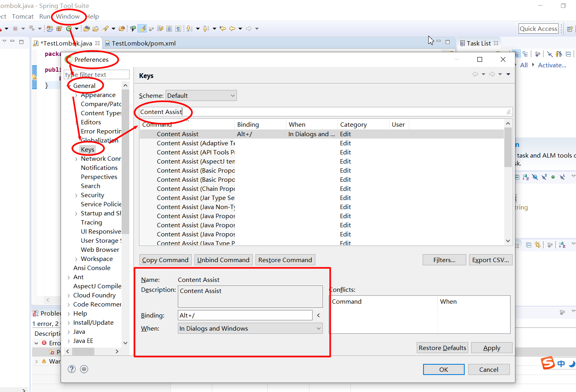Screen dimensions: 576x392
Task: Click Open Task toolbar icon
Action: 95,29
